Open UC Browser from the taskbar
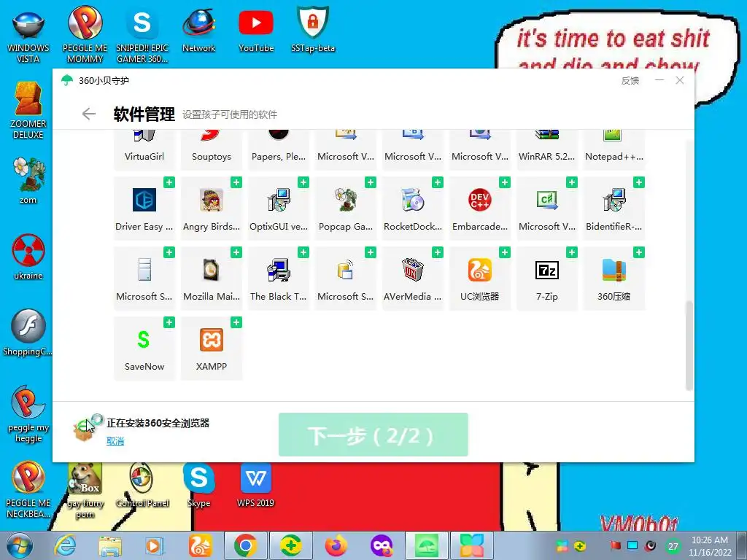 200,545
